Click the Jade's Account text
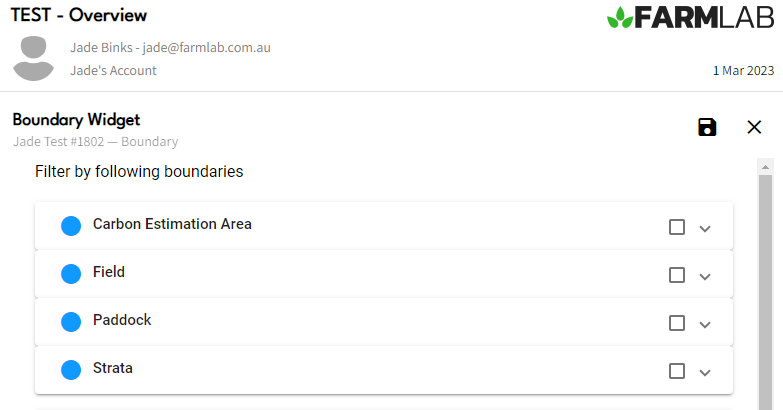 pyautogui.click(x=113, y=71)
